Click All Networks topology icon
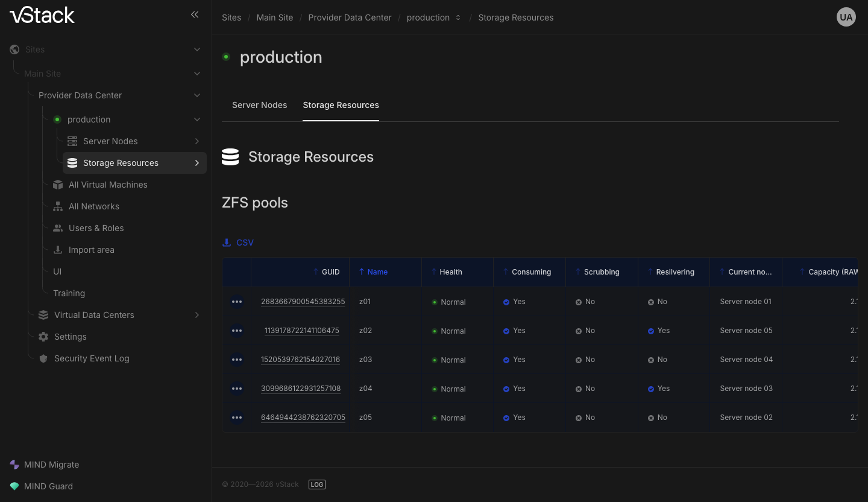This screenshot has width=868, height=502. click(x=58, y=206)
